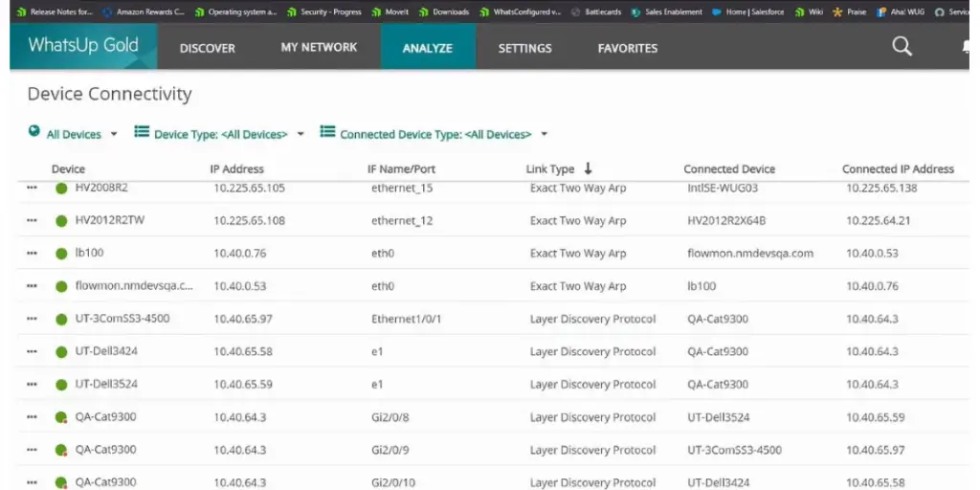
Task: Open Home | Salesforce bookmark
Action: tap(747, 11)
